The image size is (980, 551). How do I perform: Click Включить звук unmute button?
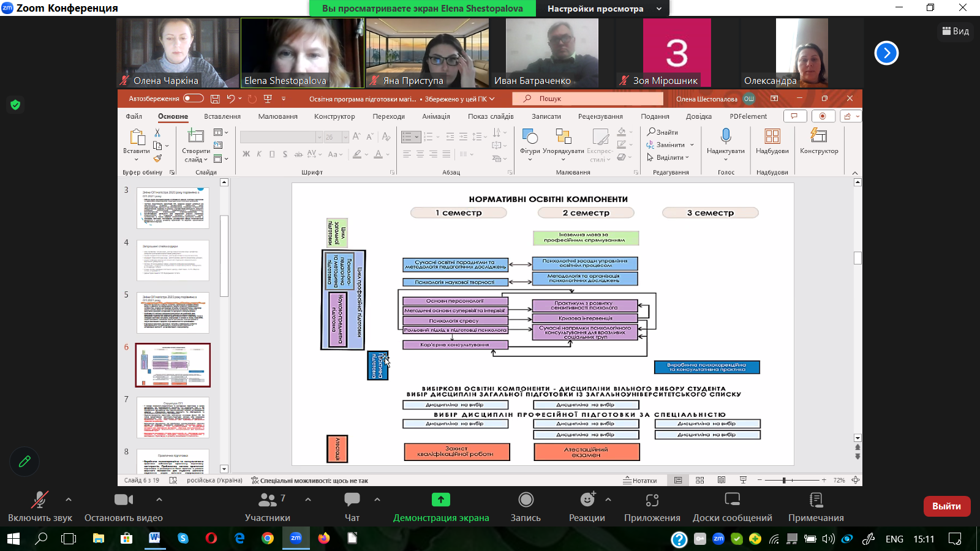40,507
